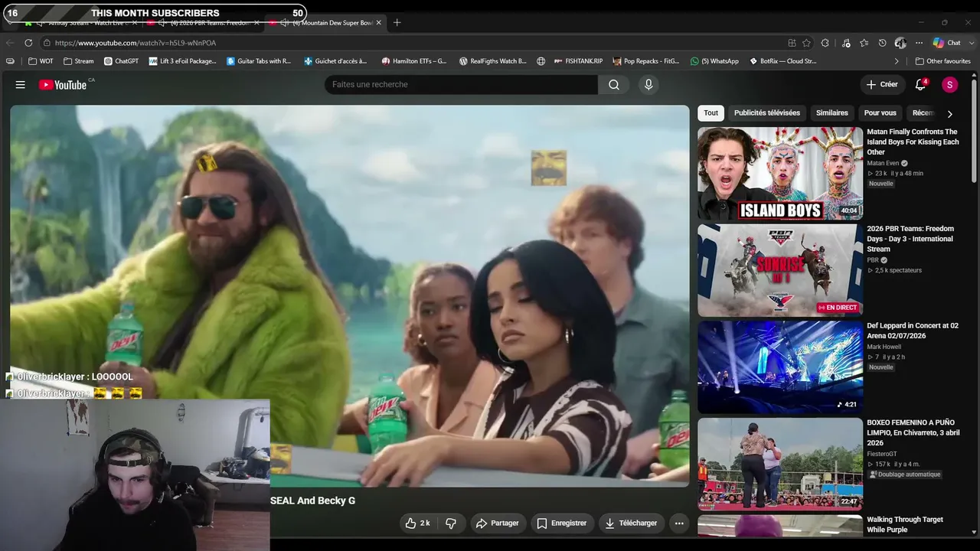
Task: Open YouTube notifications bell
Action: (921, 85)
